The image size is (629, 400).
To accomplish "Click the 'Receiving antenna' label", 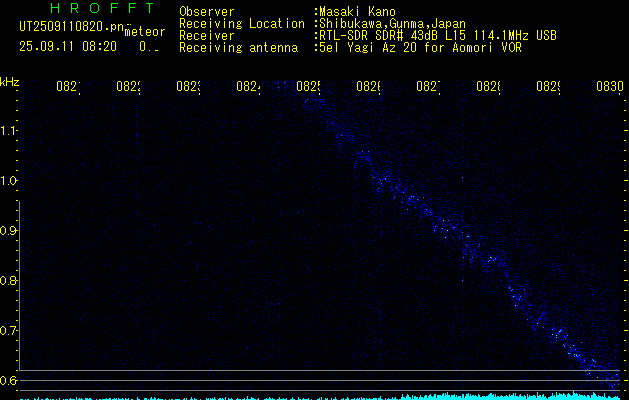I will (x=238, y=48).
